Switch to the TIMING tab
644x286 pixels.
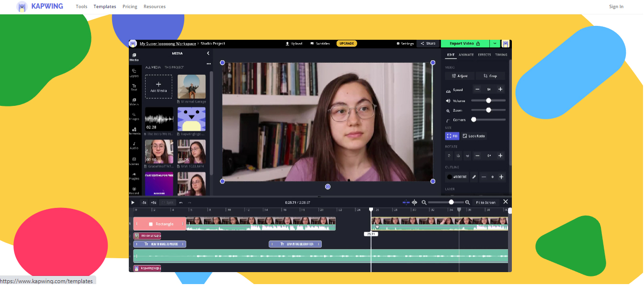click(x=501, y=55)
